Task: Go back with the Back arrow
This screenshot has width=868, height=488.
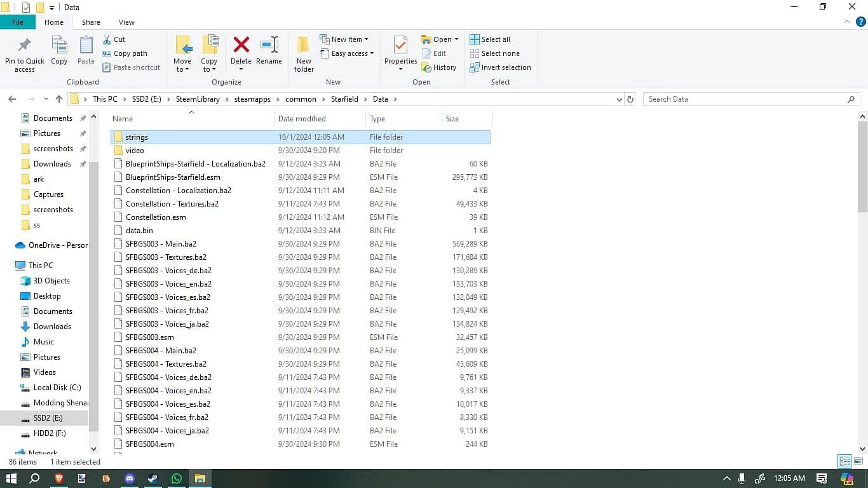Action: point(12,99)
